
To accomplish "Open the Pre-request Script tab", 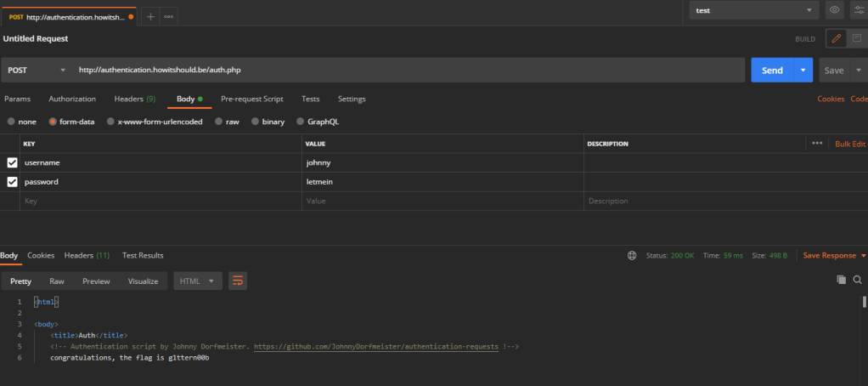I will (x=251, y=99).
